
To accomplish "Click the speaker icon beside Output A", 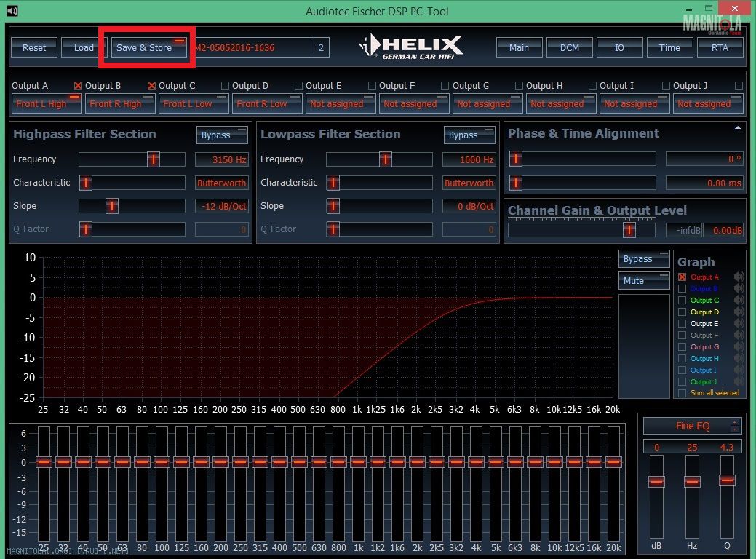I will tap(739, 277).
